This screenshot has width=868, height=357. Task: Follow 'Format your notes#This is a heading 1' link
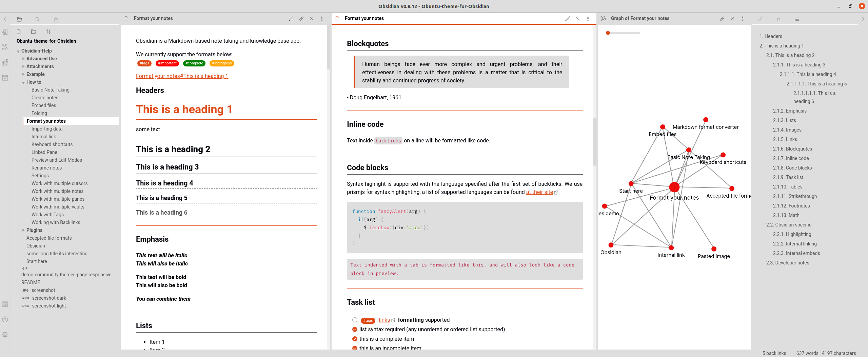182,76
